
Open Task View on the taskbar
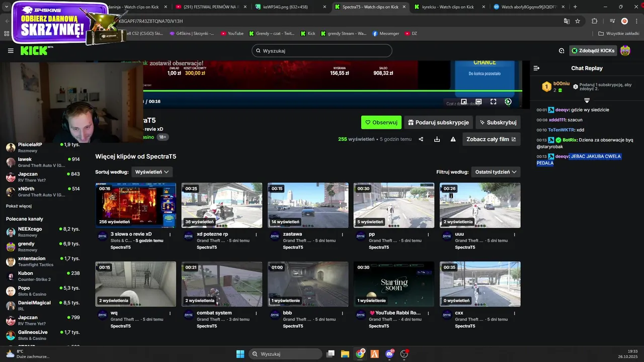pos(331,354)
